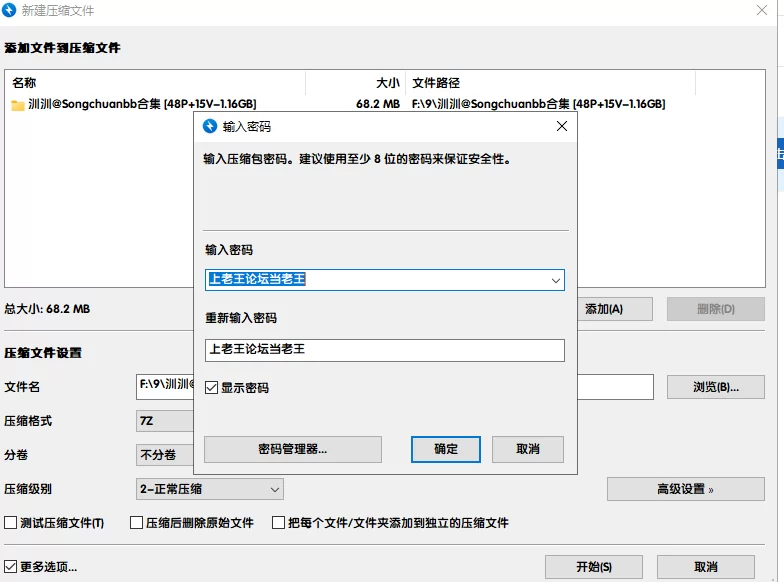This screenshot has width=784, height=582.
Task: Open the password history dropdown arrow
Action: point(556,280)
